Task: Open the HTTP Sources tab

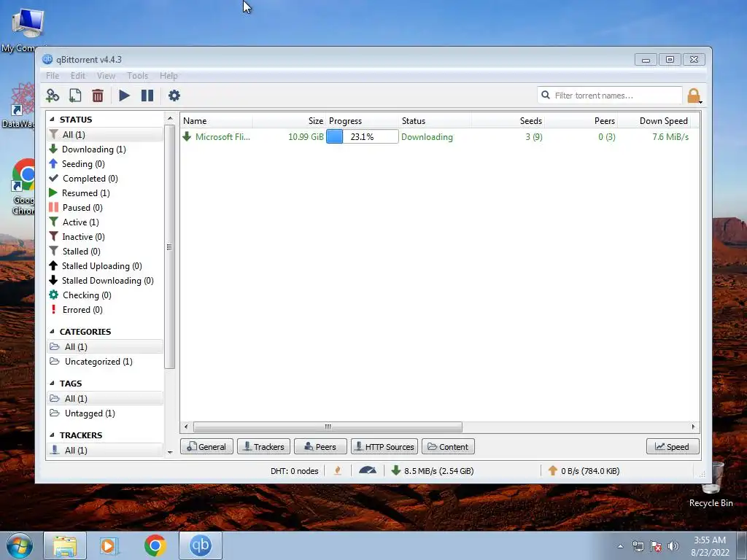Action: click(x=384, y=447)
